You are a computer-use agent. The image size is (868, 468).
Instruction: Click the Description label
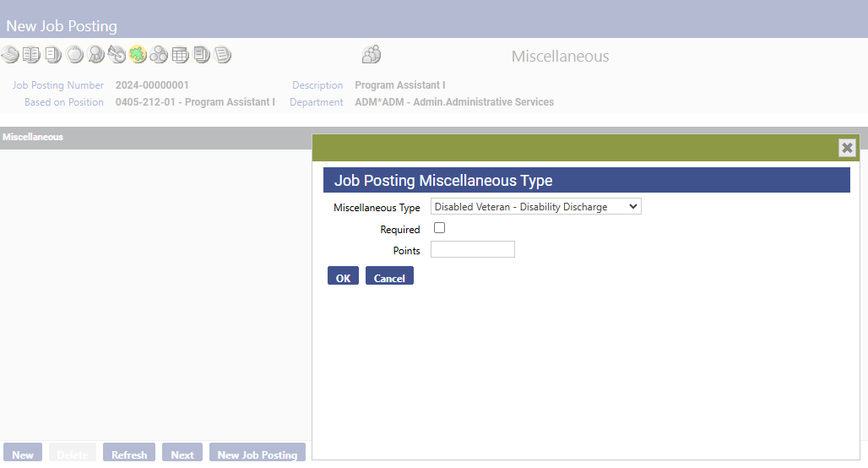click(317, 85)
